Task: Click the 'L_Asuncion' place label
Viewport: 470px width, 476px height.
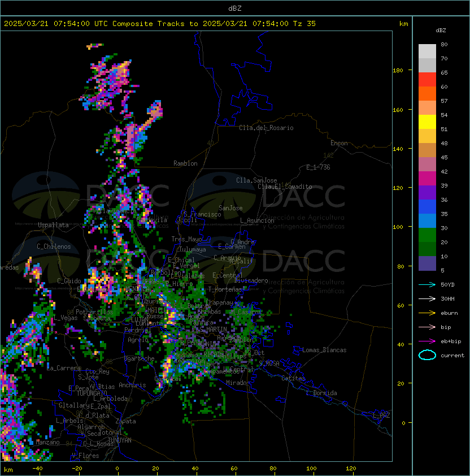Action: tap(257, 220)
